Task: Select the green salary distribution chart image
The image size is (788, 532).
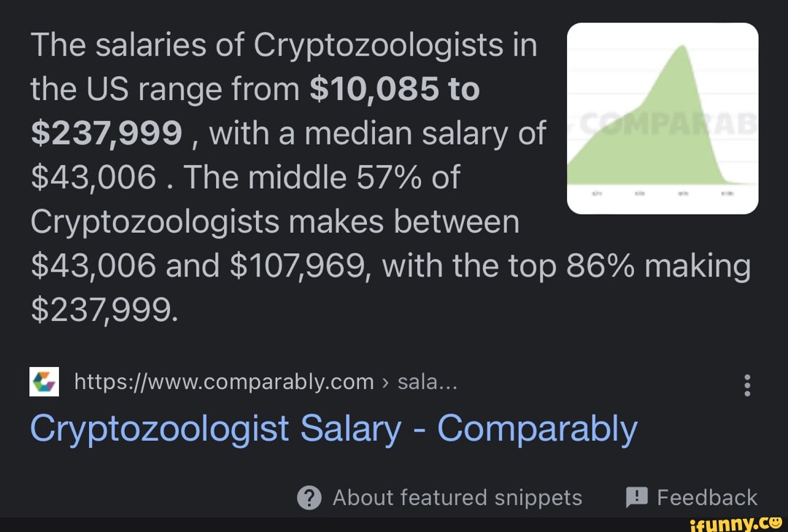Action: click(663, 118)
